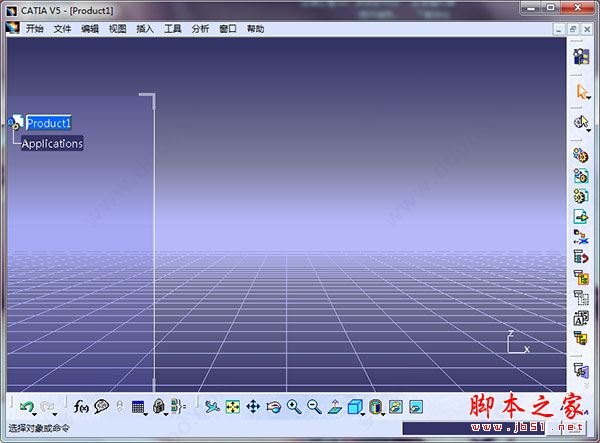This screenshot has width=600, height=443.
Task: Open the 窗口 menu
Action: pos(228,29)
